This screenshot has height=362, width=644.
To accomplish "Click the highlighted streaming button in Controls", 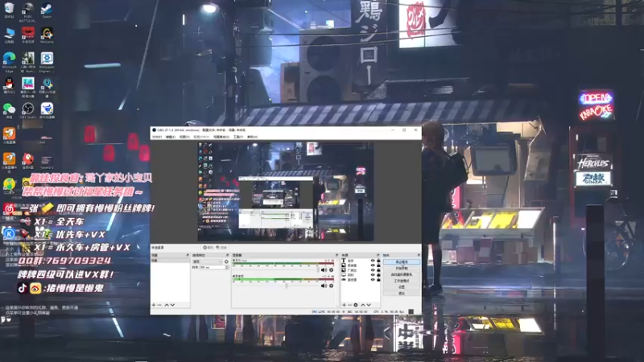I will coord(402,262).
